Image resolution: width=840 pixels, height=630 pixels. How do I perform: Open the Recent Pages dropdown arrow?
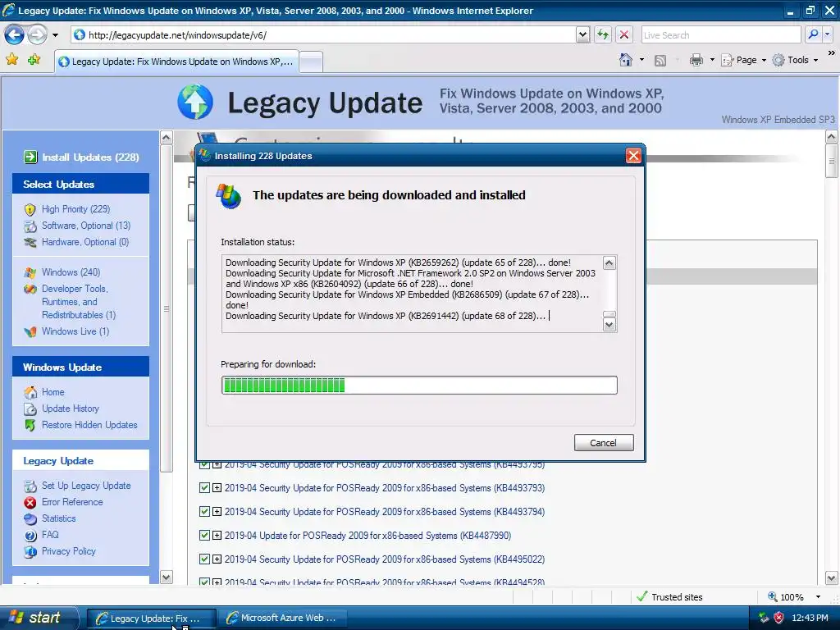click(x=55, y=35)
